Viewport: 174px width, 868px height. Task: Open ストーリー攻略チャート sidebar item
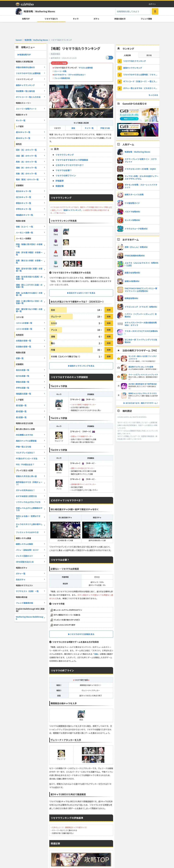pyautogui.click(x=30, y=109)
